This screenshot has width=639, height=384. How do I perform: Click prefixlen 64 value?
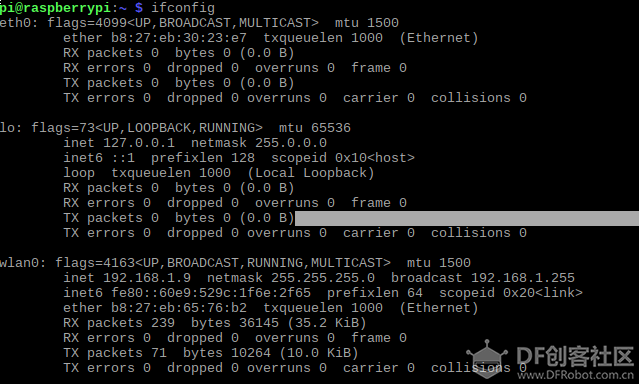375,293
